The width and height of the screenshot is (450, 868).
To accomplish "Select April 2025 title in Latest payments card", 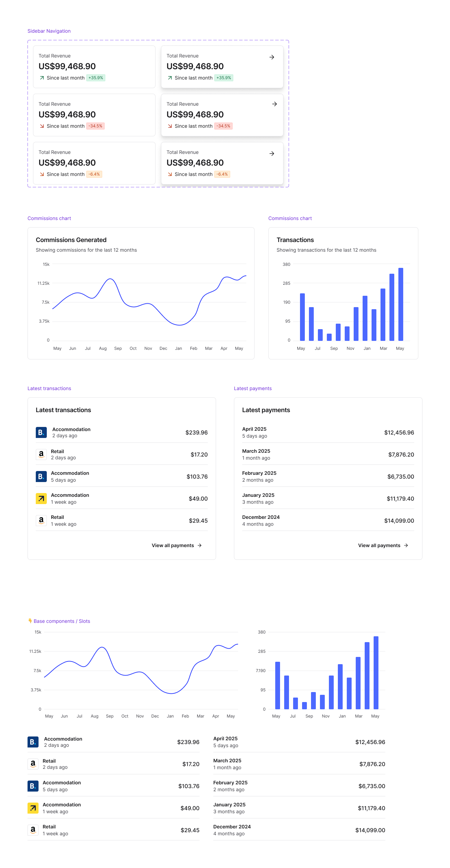I will point(254,429).
